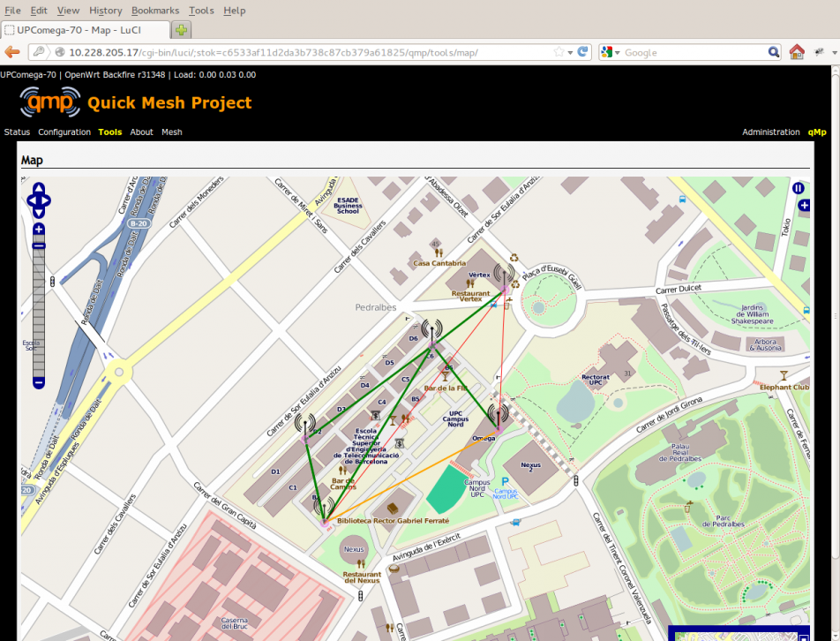This screenshot has width=840, height=641.
Task: Select the C6 building antenna node
Action: [x=431, y=333]
